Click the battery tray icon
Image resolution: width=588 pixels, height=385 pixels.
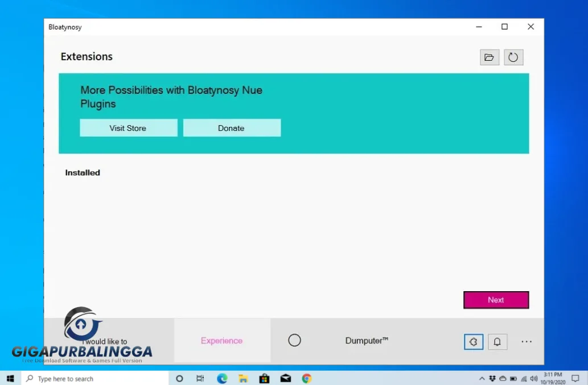pyautogui.click(x=513, y=379)
